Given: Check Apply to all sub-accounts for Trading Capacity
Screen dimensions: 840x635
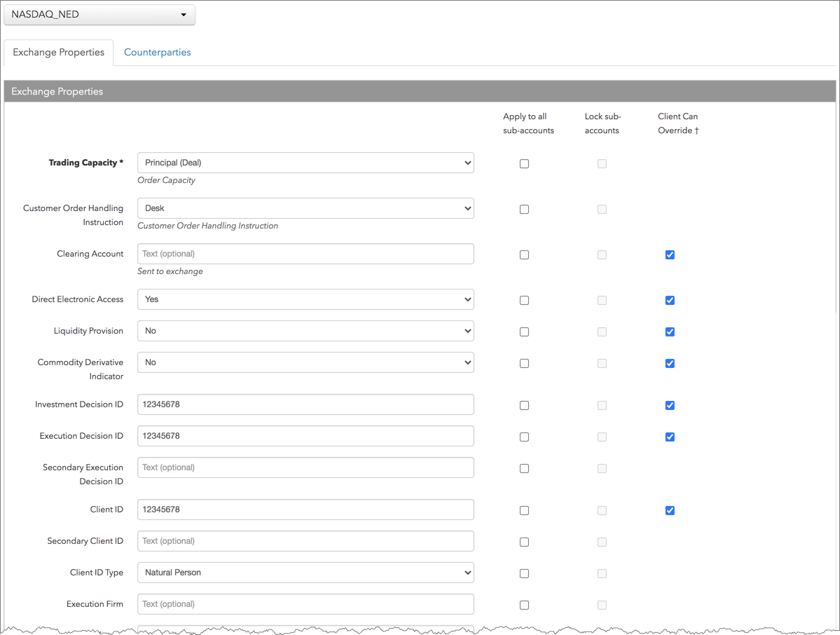Looking at the screenshot, I should [x=524, y=164].
